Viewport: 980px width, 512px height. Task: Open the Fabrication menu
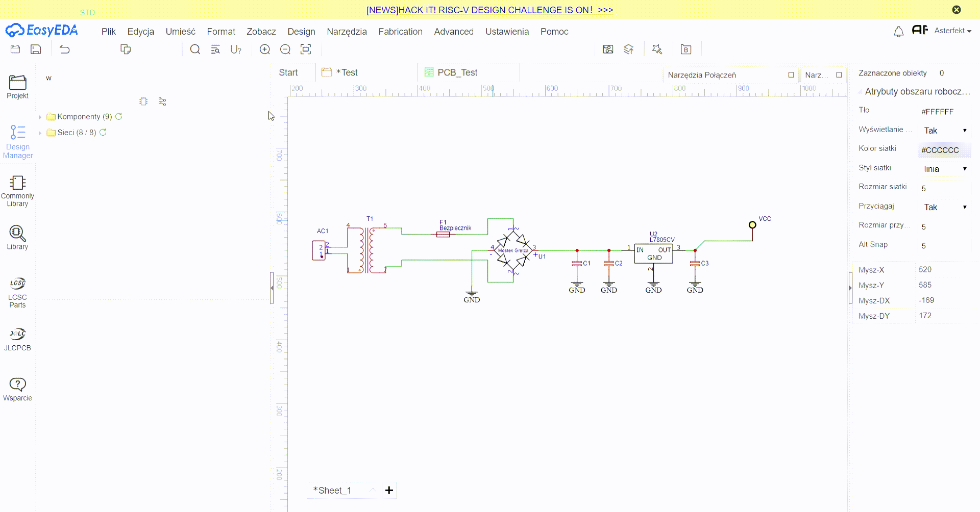coord(400,32)
